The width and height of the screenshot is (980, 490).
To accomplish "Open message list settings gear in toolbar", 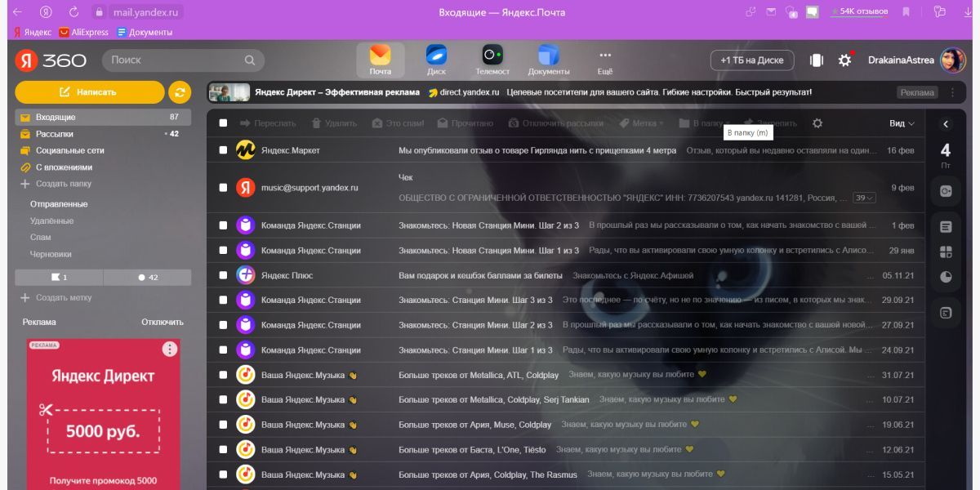I will coord(817,123).
